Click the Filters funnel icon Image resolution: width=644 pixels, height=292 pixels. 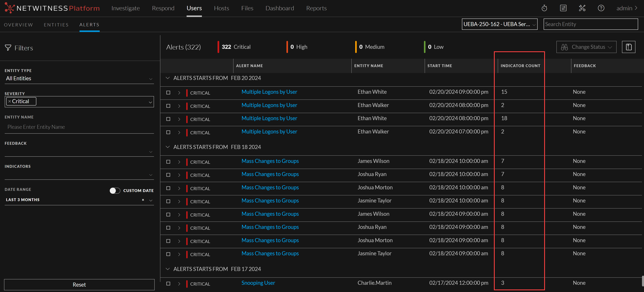(x=8, y=47)
